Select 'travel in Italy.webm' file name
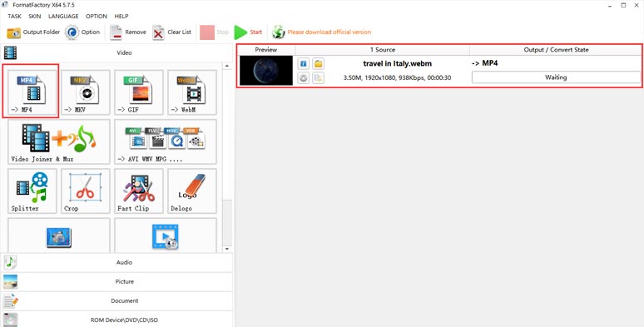 pyautogui.click(x=397, y=64)
